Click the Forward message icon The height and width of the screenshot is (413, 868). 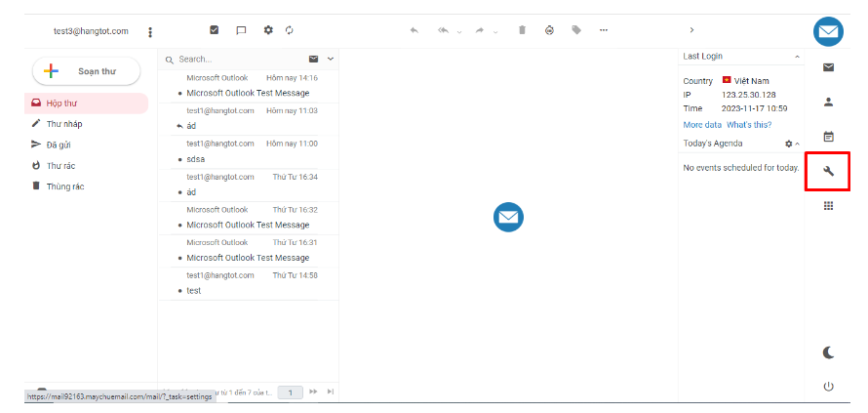[480, 30]
